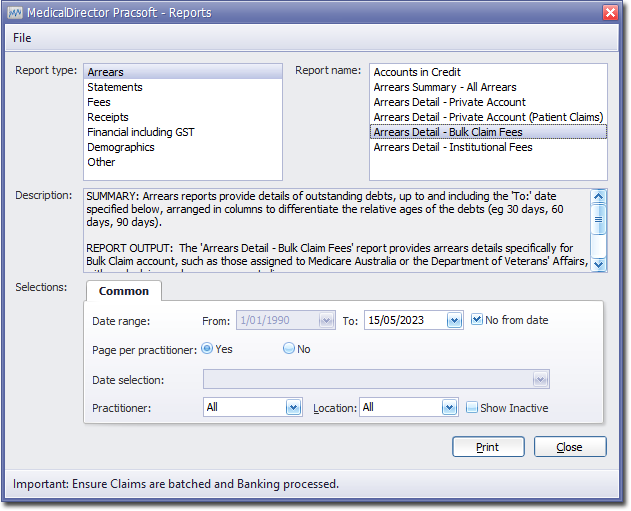The height and width of the screenshot is (511, 631).
Task: Select Statements report type
Action: coord(115,87)
